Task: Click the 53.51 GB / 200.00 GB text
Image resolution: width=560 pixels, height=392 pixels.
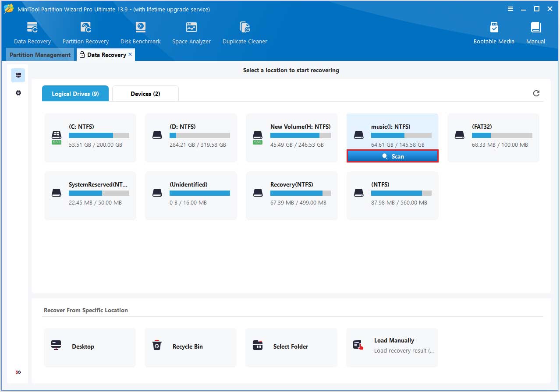Action: [96, 145]
